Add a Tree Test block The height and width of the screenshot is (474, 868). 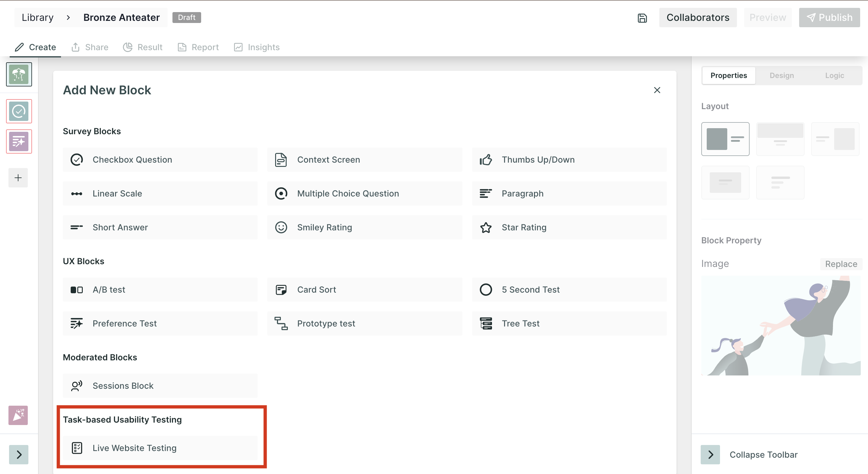569,323
